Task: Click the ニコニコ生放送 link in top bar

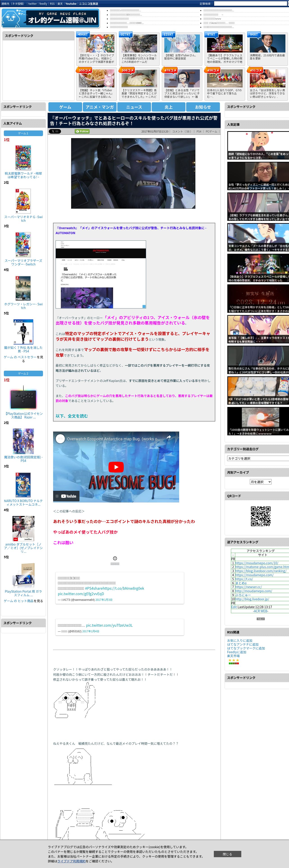Action: point(88,4)
